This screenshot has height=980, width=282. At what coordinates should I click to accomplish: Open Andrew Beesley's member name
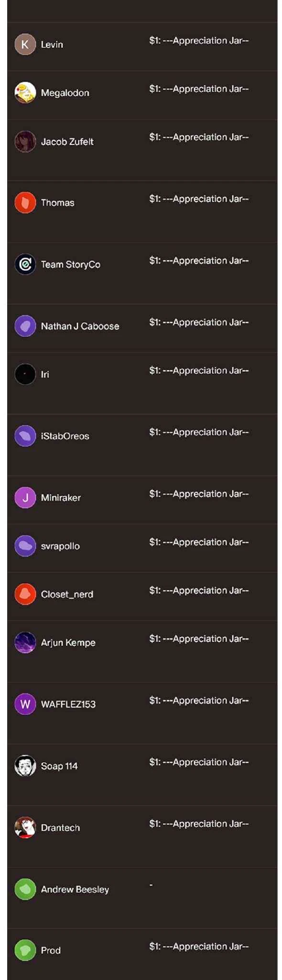point(75,890)
